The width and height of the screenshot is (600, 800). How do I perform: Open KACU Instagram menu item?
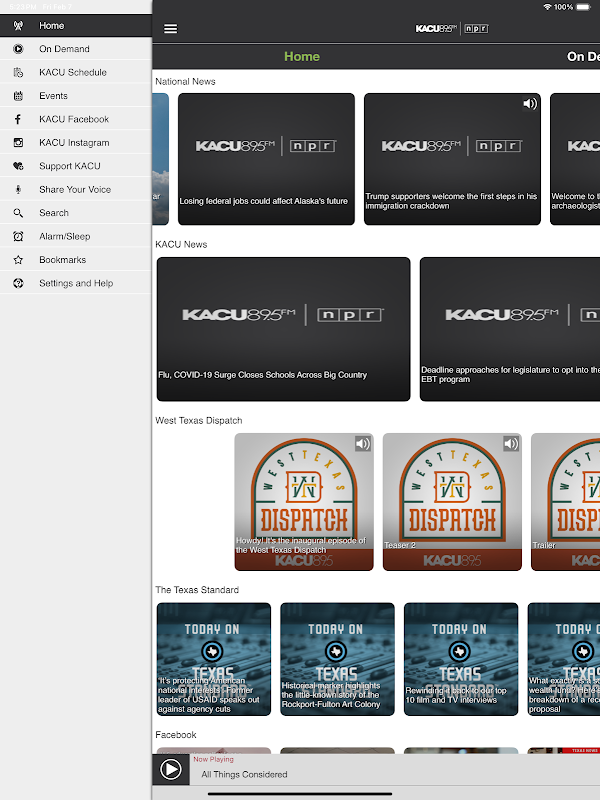76,143
